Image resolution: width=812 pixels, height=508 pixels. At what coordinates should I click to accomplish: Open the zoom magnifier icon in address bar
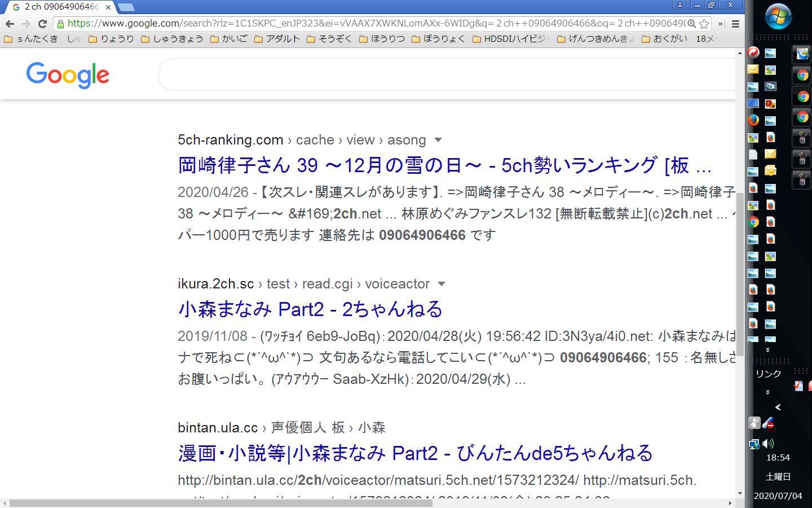coord(691,24)
